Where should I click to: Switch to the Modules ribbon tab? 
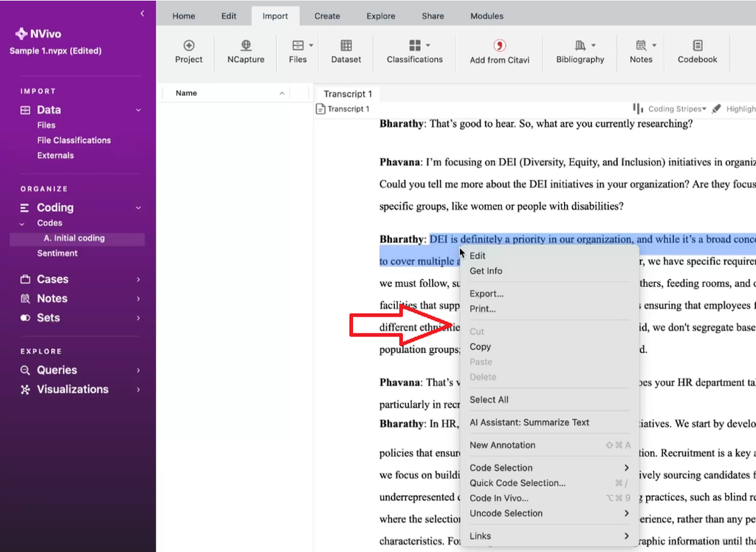click(487, 16)
